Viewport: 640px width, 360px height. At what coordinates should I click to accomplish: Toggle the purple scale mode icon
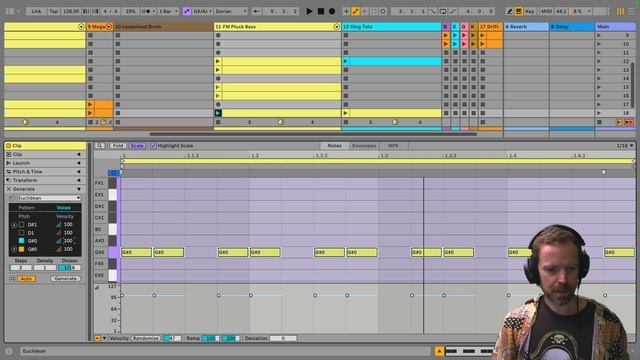coord(187,11)
